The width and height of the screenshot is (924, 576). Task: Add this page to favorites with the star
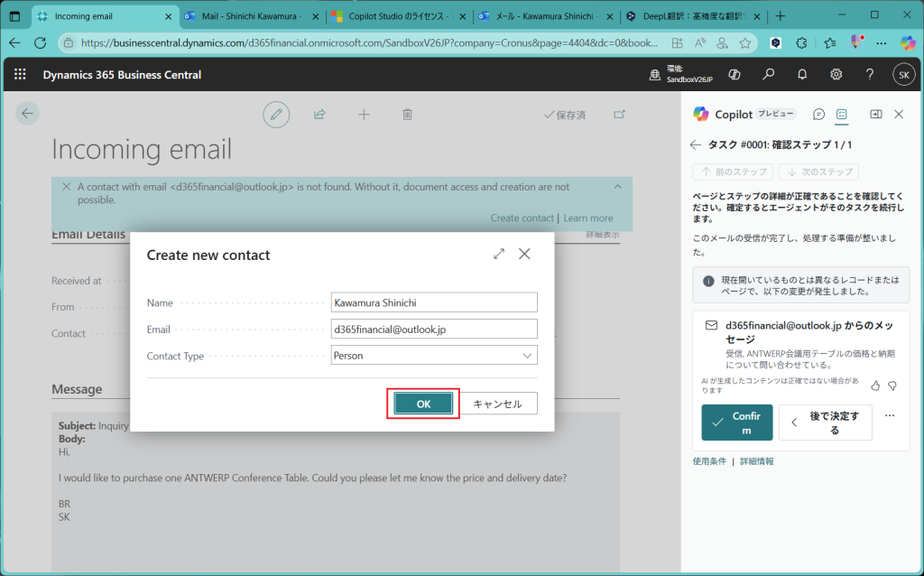(x=745, y=42)
